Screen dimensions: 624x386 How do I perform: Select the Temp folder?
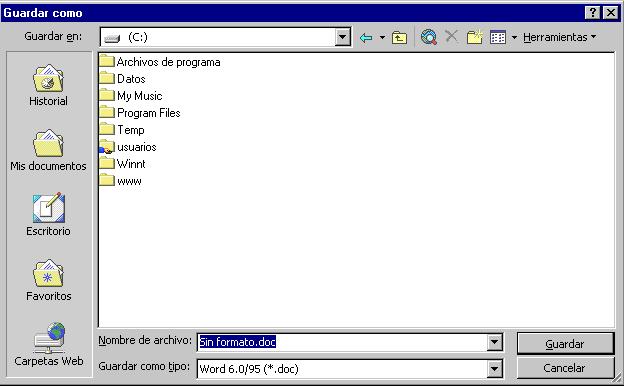122,130
